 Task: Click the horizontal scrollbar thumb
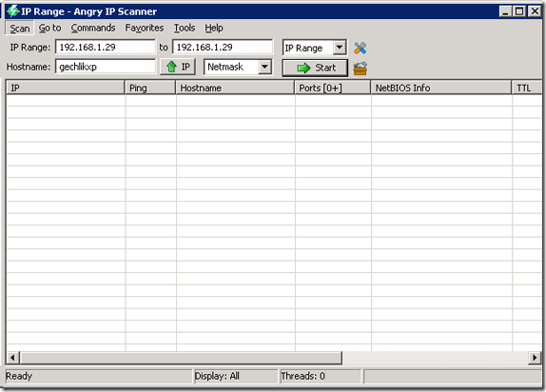(x=181, y=358)
